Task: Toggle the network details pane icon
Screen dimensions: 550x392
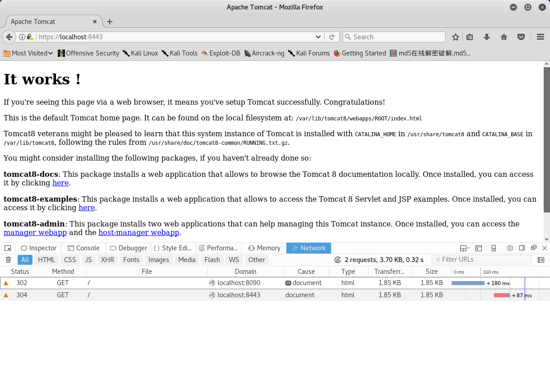Action: pos(541,260)
